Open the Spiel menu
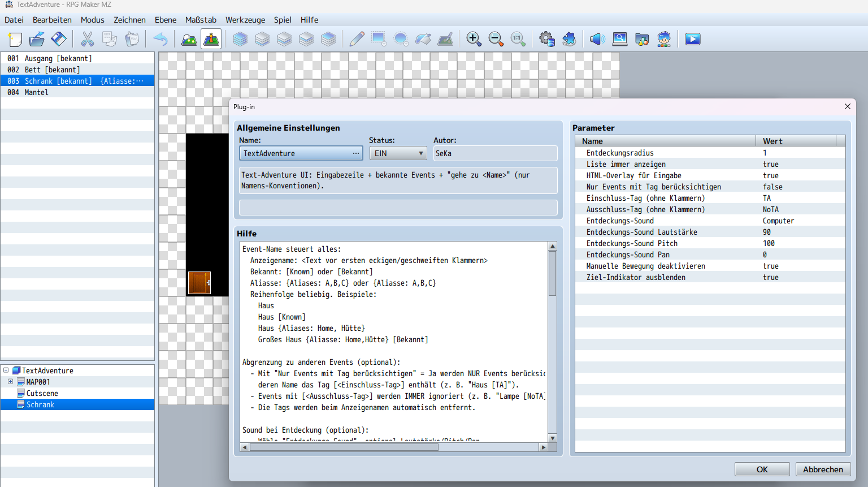The image size is (868, 487). coord(283,20)
